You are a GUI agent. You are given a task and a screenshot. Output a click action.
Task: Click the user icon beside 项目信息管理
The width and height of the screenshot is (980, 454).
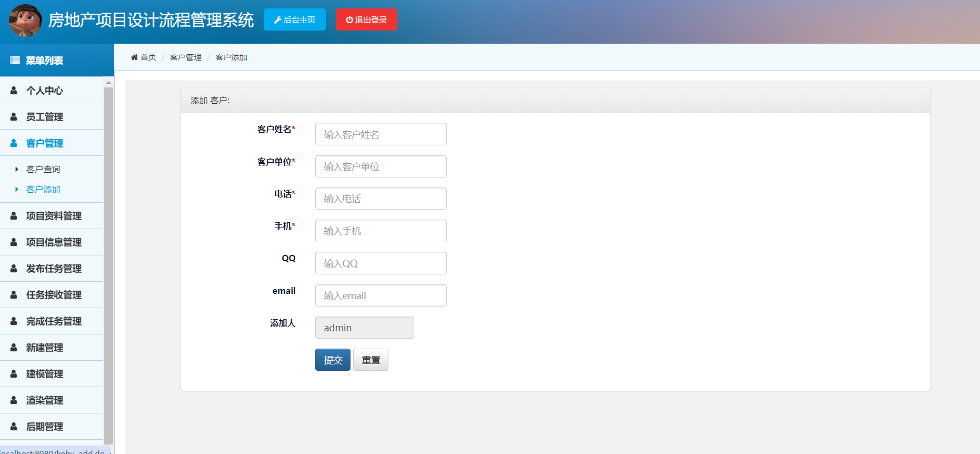click(x=14, y=242)
